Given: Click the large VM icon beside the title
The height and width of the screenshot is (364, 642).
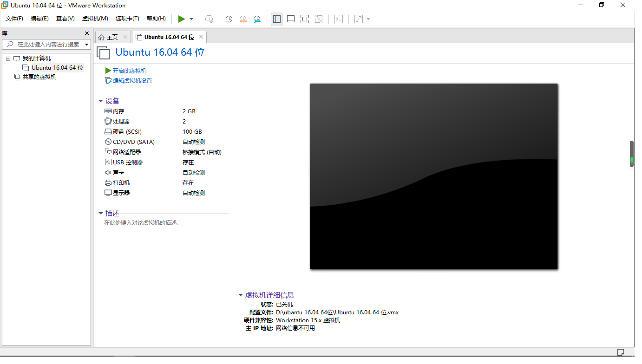Looking at the screenshot, I should pos(103,52).
